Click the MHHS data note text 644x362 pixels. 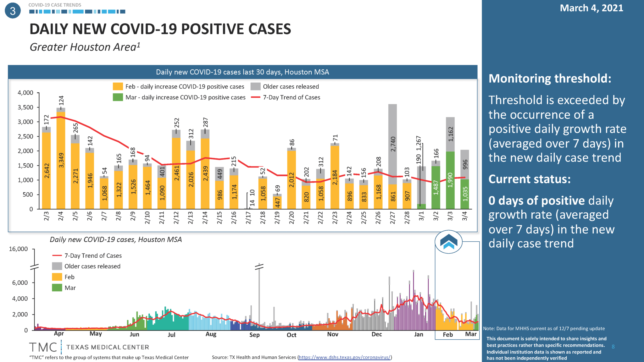click(x=544, y=328)
